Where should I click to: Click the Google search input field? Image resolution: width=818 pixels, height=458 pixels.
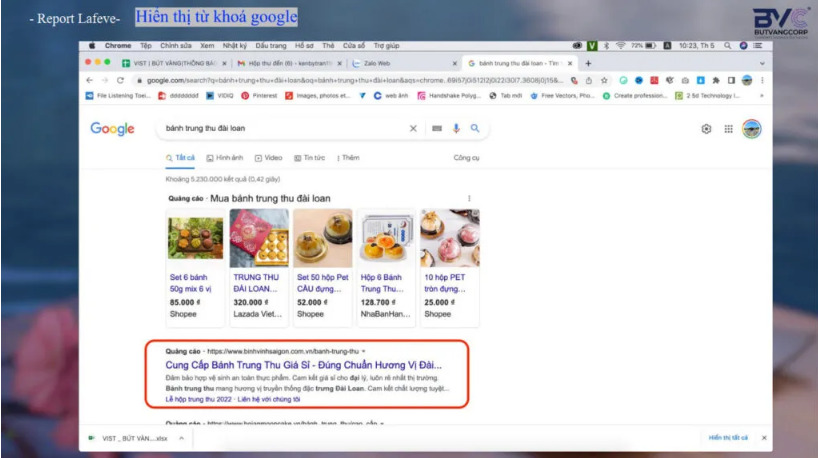tap(284, 128)
